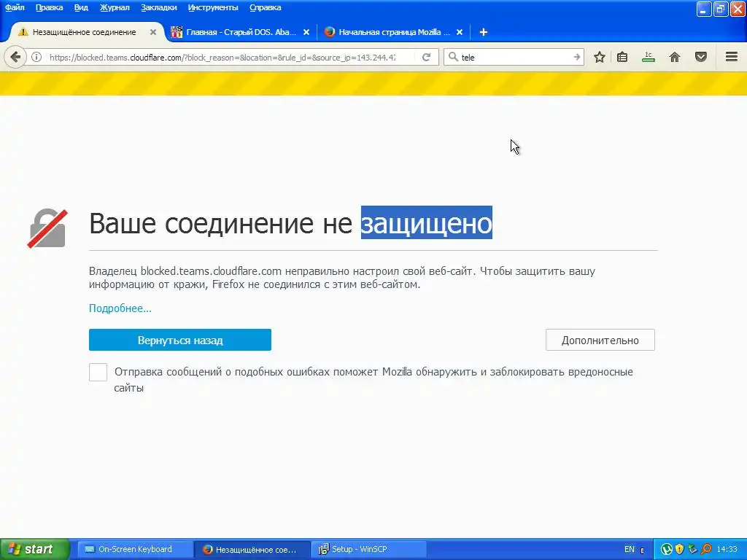Open the Инструменты menu
Image resolution: width=747 pixels, height=560 pixels.
coord(213,7)
